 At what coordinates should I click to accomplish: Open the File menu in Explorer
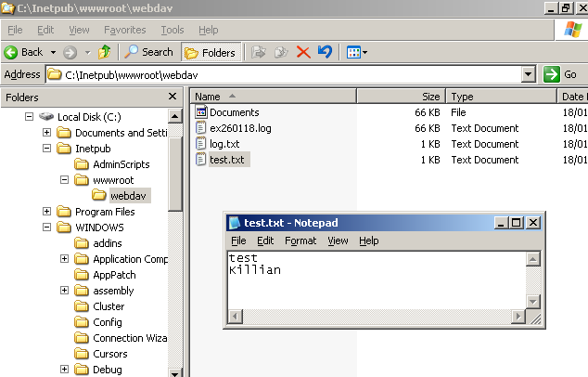[x=15, y=30]
